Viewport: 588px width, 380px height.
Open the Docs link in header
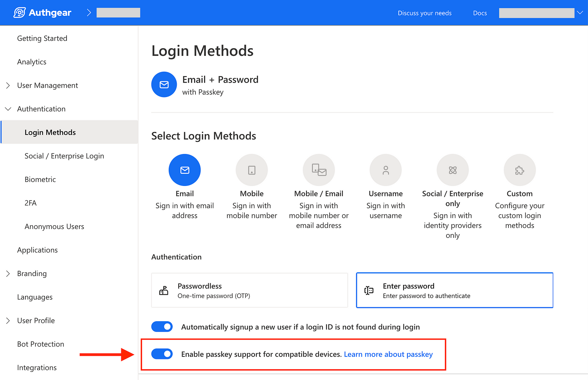coord(480,13)
